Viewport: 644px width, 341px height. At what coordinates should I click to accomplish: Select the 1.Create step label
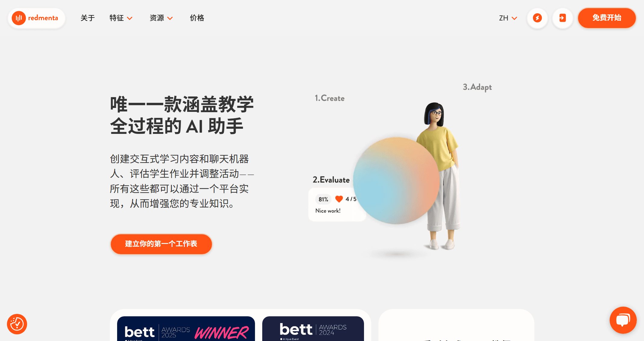click(x=329, y=98)
